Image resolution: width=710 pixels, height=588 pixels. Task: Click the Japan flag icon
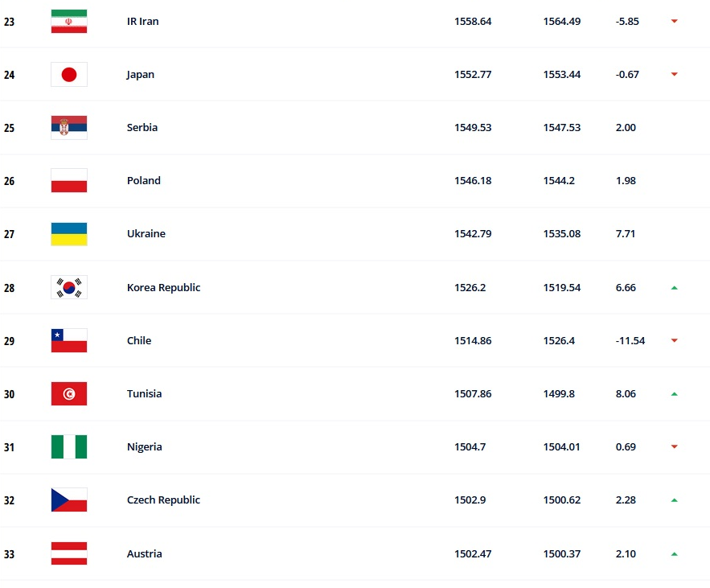pos(68,75)
